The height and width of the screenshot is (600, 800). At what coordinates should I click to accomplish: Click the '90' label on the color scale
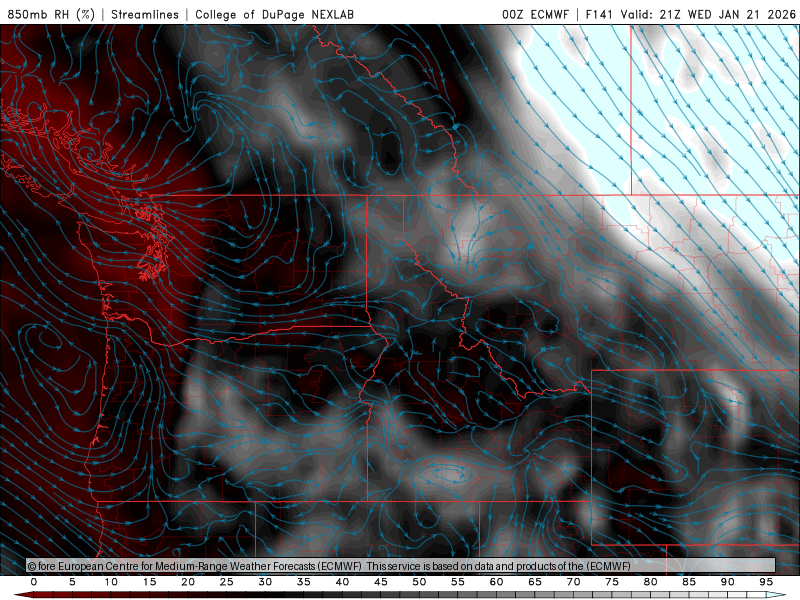coord(728,582)
